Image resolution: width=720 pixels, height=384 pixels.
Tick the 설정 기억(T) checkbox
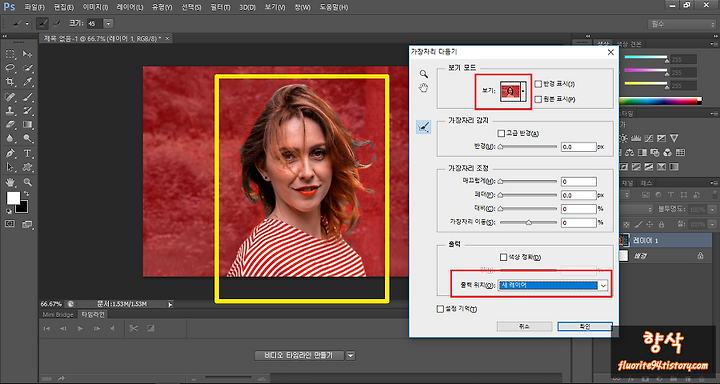tap(440, 309)
